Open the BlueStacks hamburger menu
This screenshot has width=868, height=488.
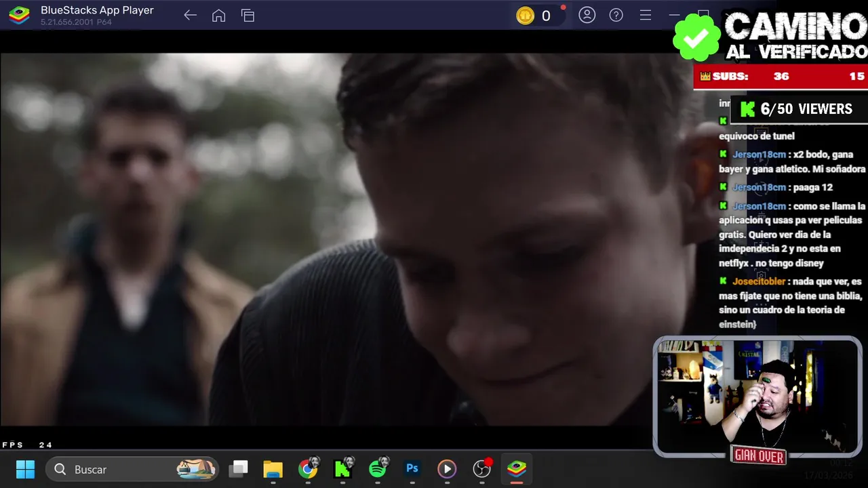click(x=645, y=15)
